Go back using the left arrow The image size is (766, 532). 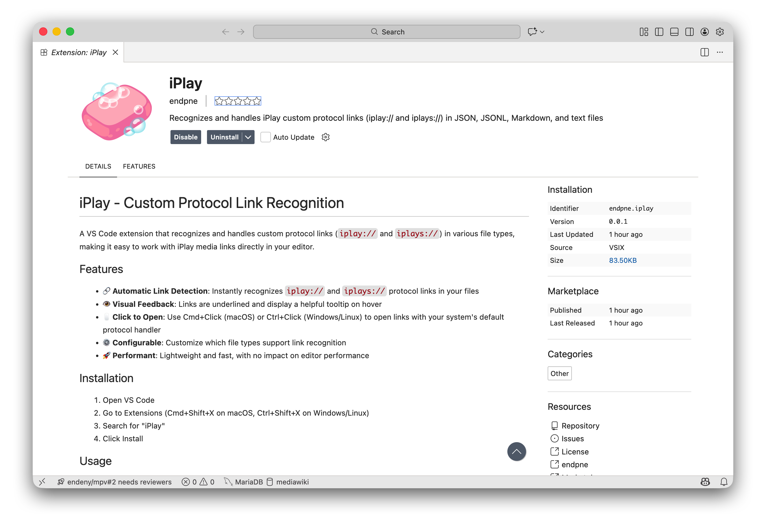pos(226,32)
